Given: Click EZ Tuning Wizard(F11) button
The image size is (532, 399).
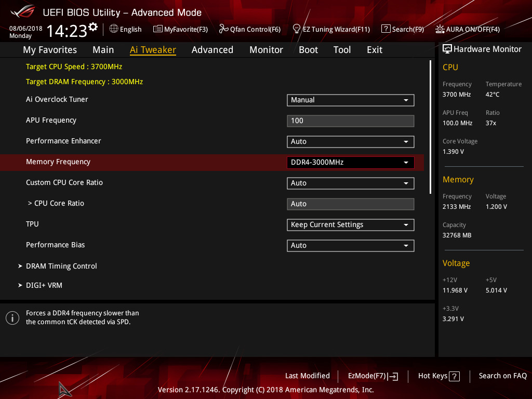Looking at the screenshot, I should click(x=331, y=29).
